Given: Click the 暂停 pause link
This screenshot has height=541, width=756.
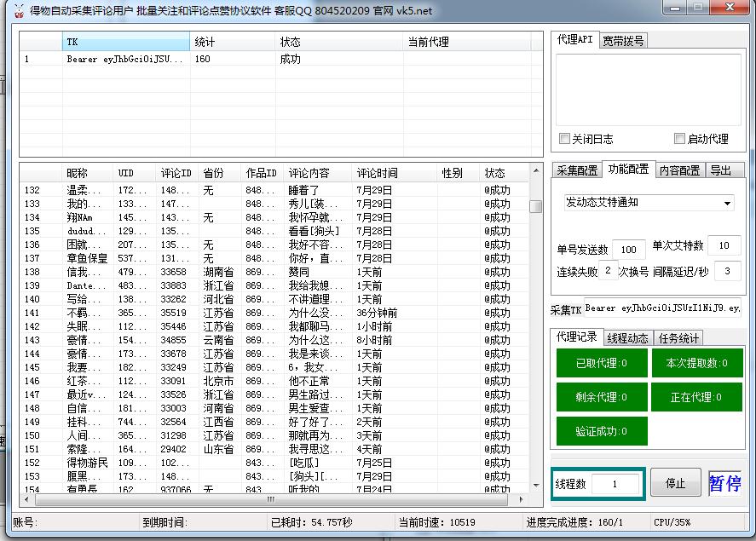Looking at the screenshot, I should tap(724, 482).
